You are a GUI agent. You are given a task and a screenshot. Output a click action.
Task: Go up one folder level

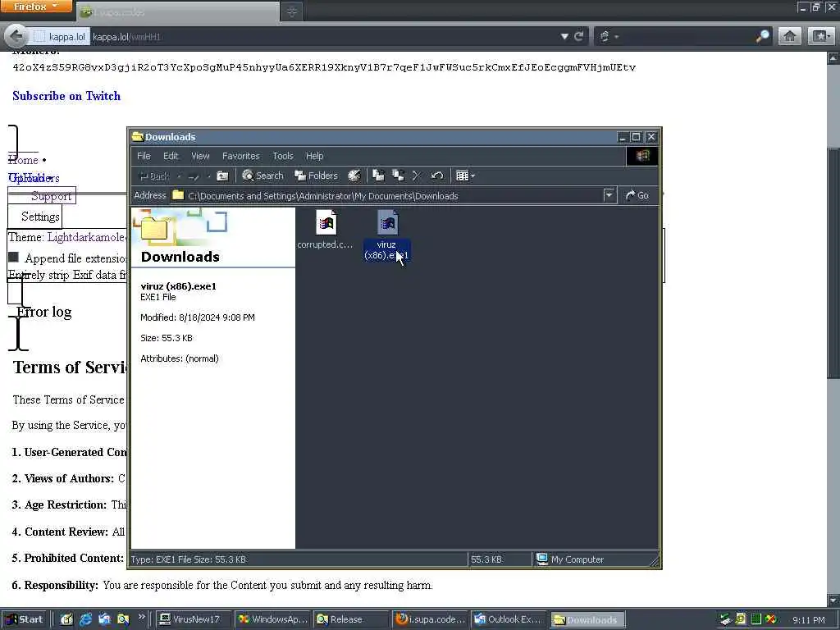[x=222, y=176]
